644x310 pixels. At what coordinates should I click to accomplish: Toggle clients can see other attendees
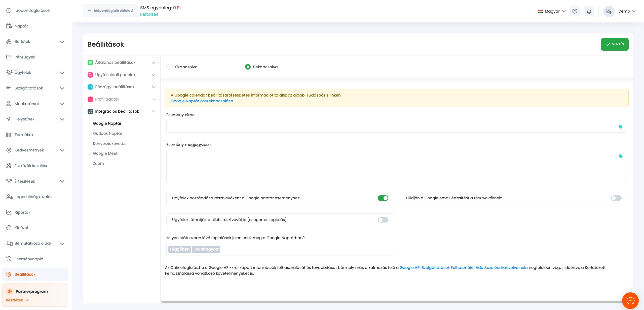click(383, 220)
